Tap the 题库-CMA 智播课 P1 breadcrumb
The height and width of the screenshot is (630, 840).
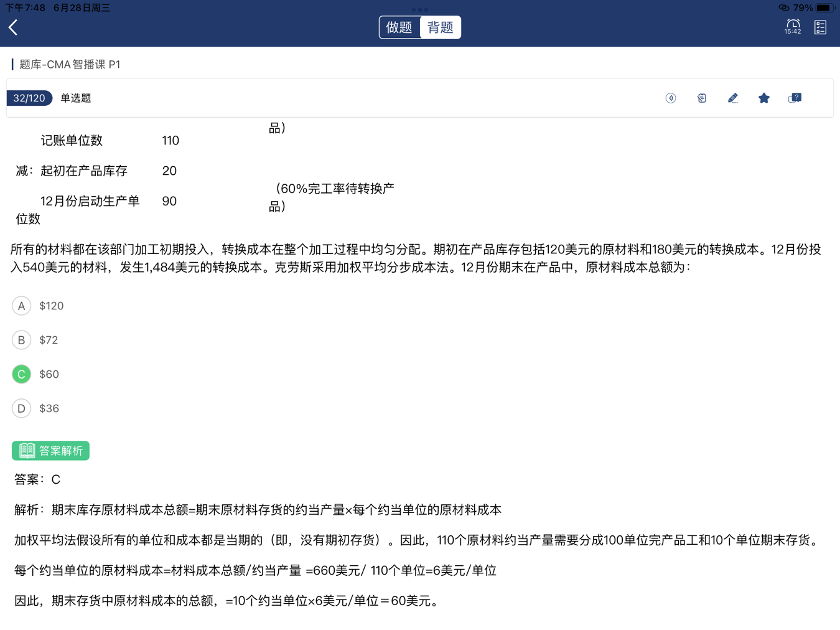point(70,65)
